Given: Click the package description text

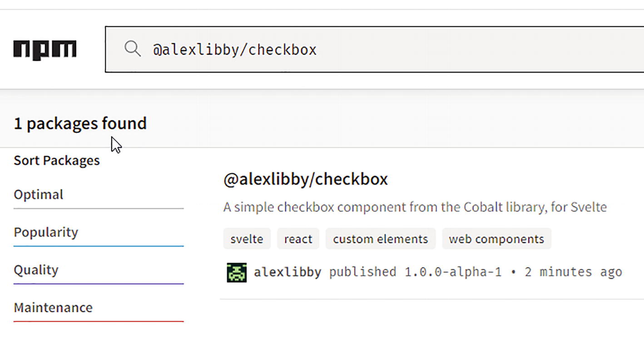Looking at the screenshot, I should coord(415,207).
